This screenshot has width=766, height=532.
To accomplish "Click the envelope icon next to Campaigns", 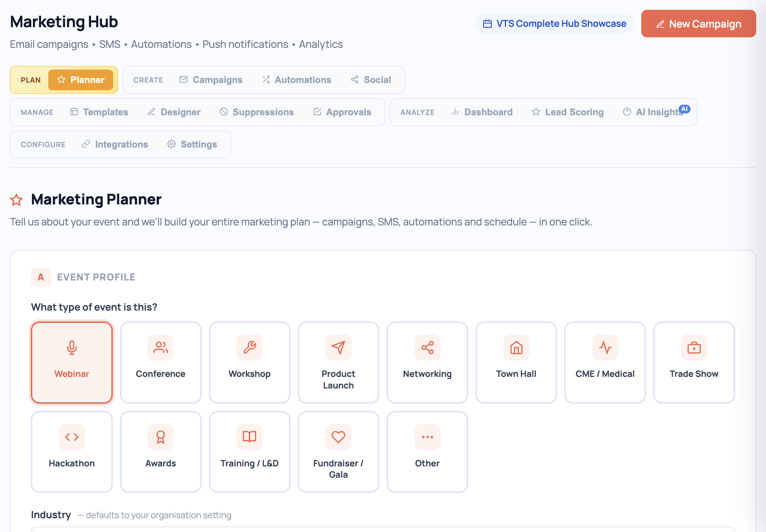I will (184, 79).
